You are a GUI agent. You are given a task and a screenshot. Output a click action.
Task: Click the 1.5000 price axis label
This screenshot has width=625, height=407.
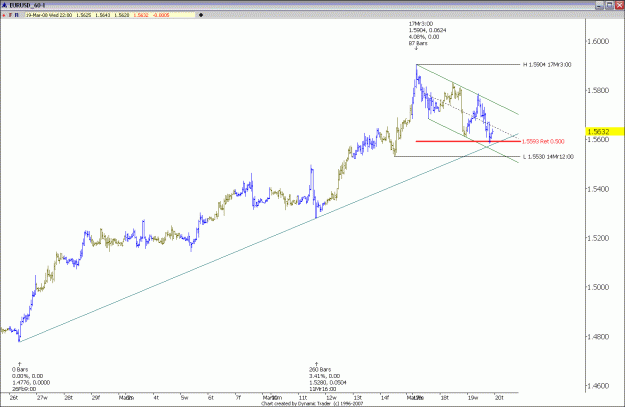pyautogui.click(x=599, y=287)
